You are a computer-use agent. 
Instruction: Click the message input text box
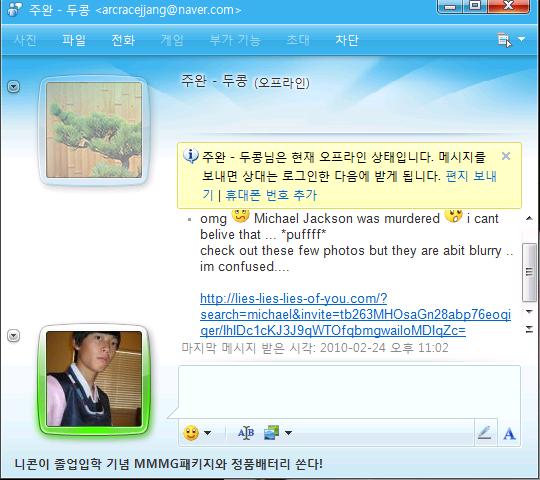click(349, 392)
